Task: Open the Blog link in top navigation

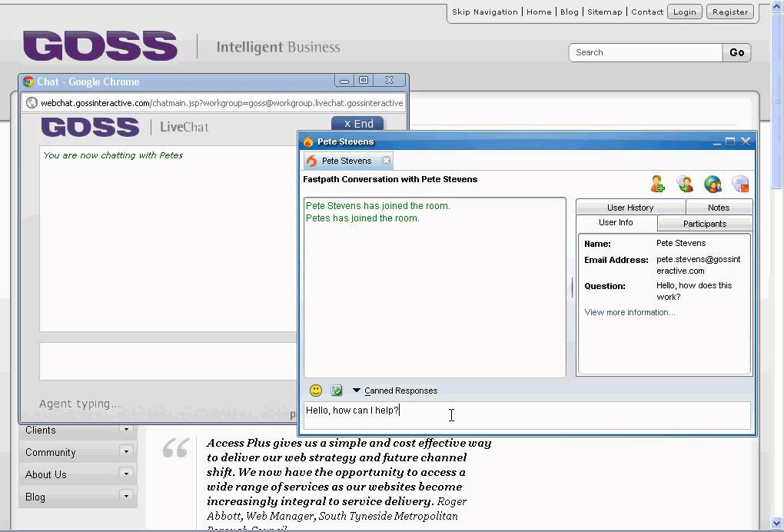Action: click(569, 12)
